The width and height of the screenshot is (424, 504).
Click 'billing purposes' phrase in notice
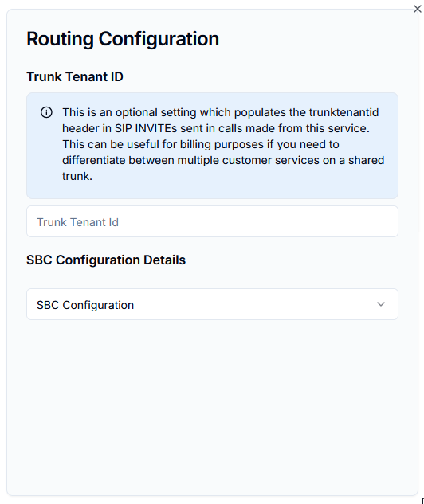222,145
